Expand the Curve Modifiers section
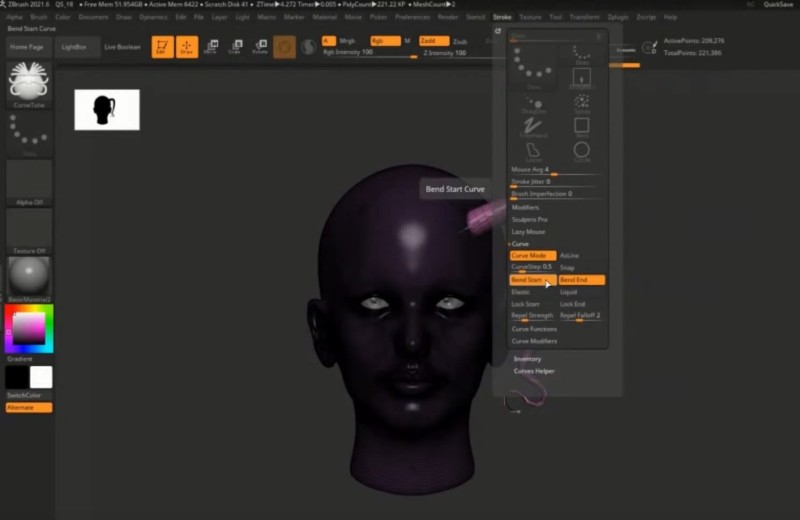The image size is (800, 520). (535, 341)
